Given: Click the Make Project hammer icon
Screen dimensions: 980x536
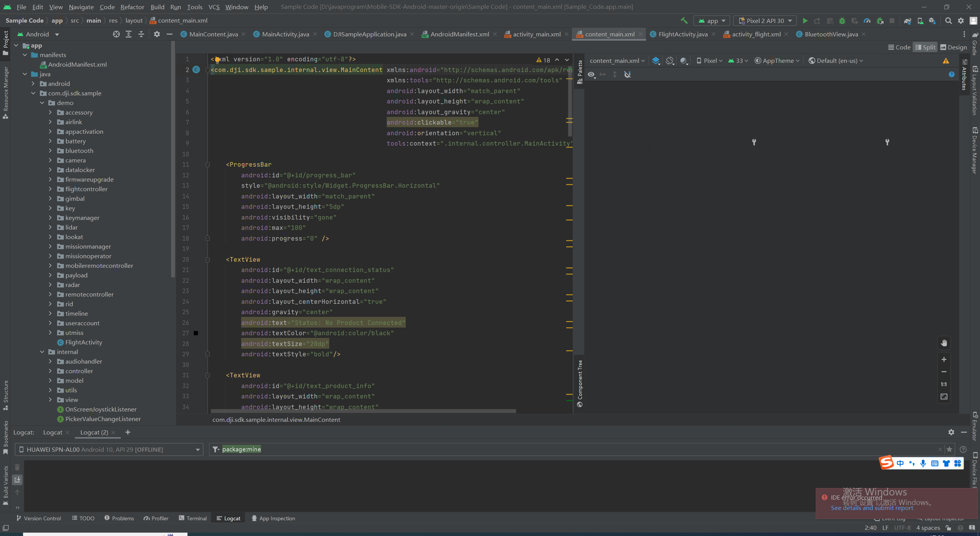Looking at the screenshot, I should [x=684, y=21].
